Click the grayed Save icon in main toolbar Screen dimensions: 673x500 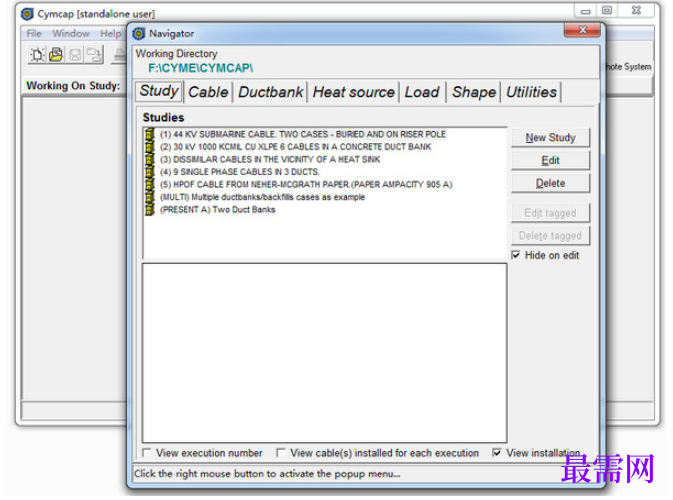coord(75,55)
